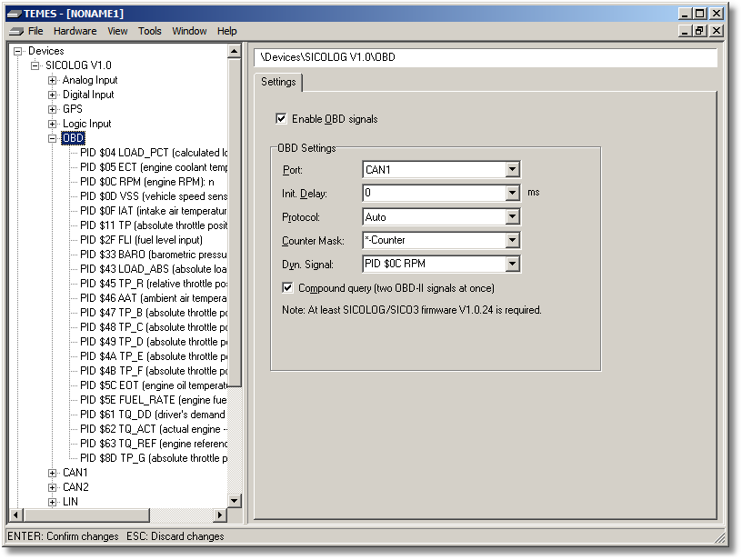Expand the Analog Input node
Screen dimensions: 742x560
point(52,80)
